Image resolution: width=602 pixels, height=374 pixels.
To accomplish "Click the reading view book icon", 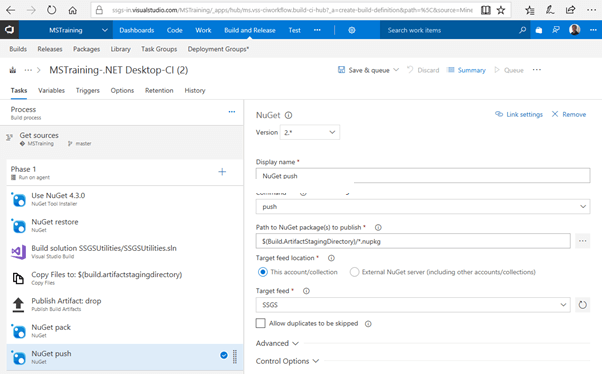I will pos(486,10).
